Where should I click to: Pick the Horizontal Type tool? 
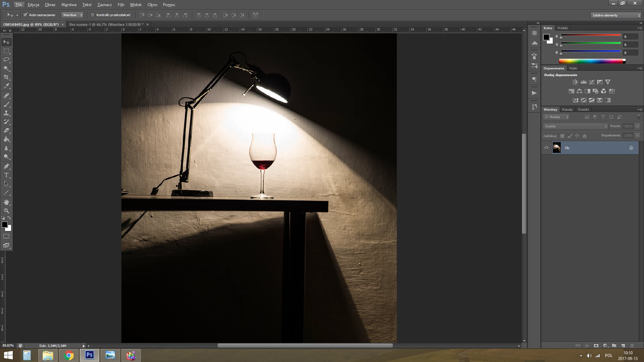(x=6, y=175)
